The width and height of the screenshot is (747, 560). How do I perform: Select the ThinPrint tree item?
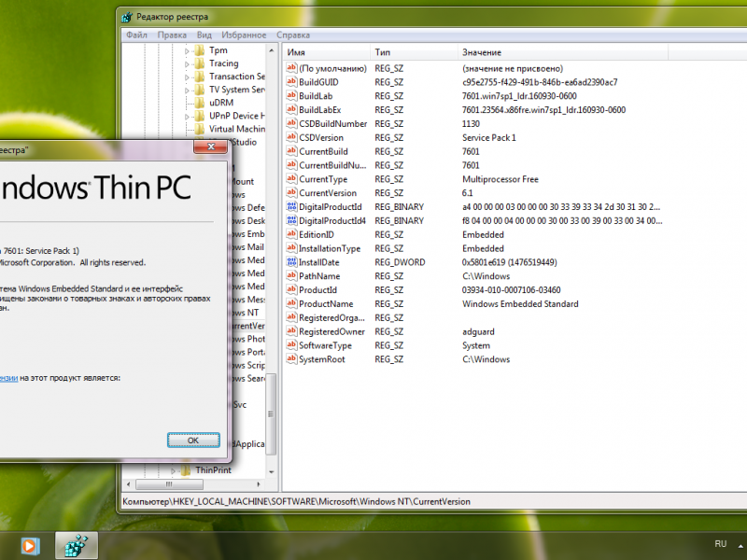point(214,470)
